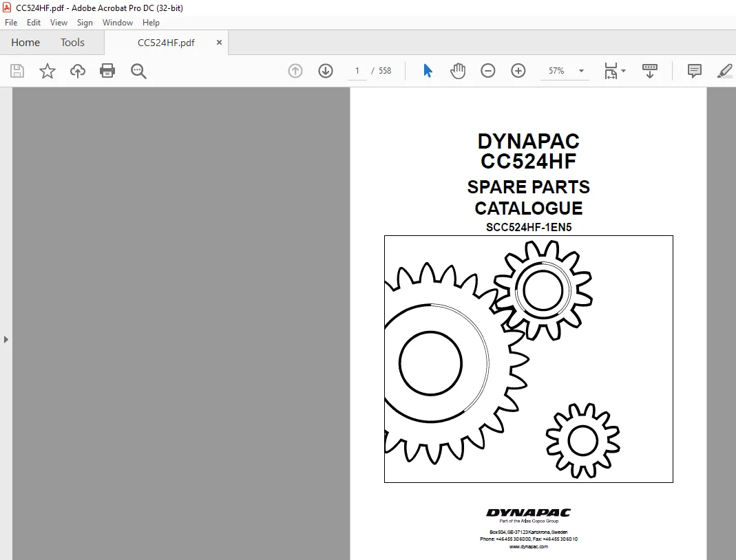Image resolution: width=736 pixels, height=560 pixels.
Task: Select the arrow Selection tool
Action: coord(428,71)
